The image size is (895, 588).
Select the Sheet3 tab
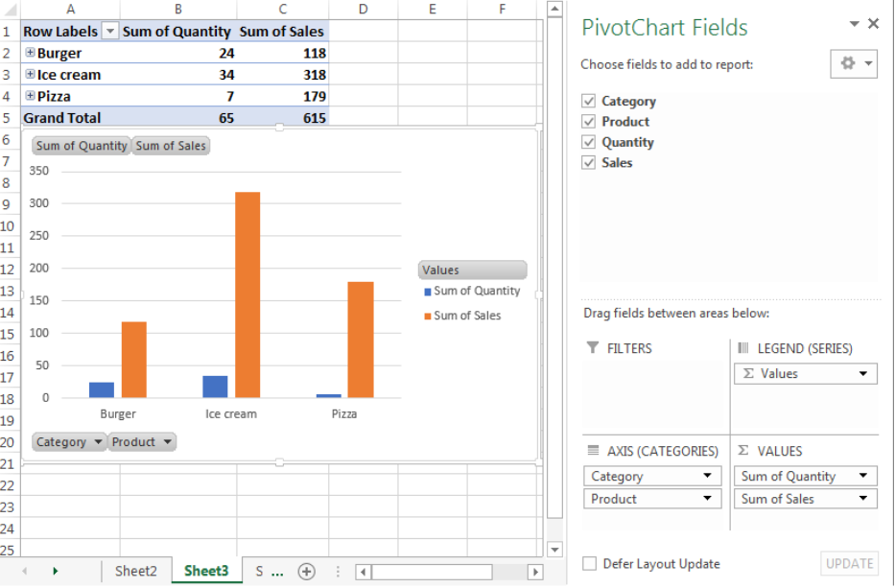tap(205, 571)
